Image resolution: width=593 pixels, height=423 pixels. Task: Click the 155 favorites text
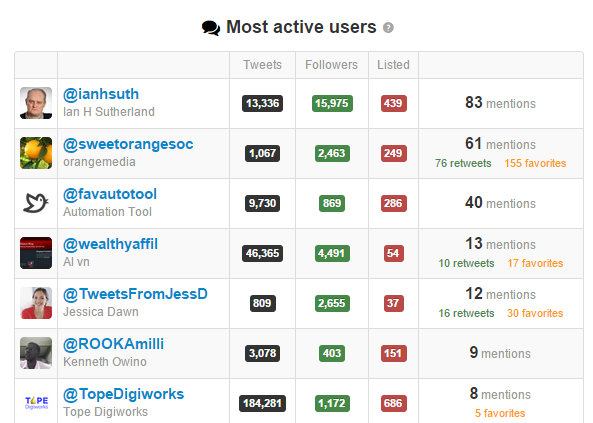click(535, 163)
